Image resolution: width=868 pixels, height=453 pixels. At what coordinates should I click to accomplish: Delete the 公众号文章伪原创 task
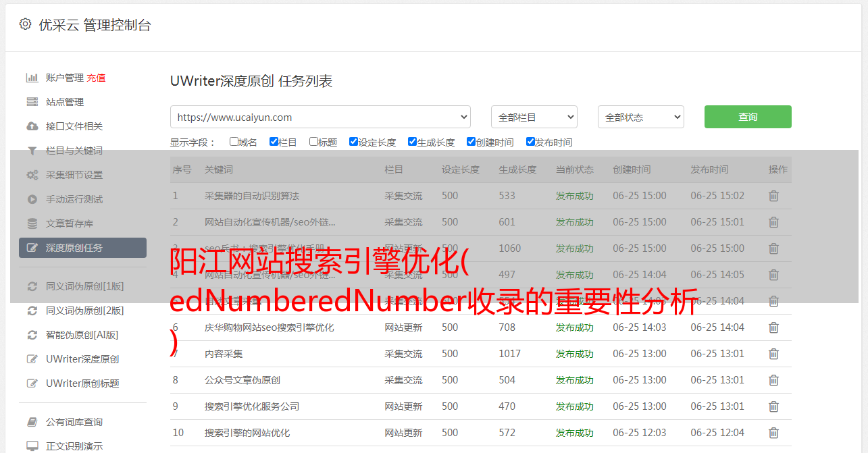pyautogui.click(x=773, y=380)
